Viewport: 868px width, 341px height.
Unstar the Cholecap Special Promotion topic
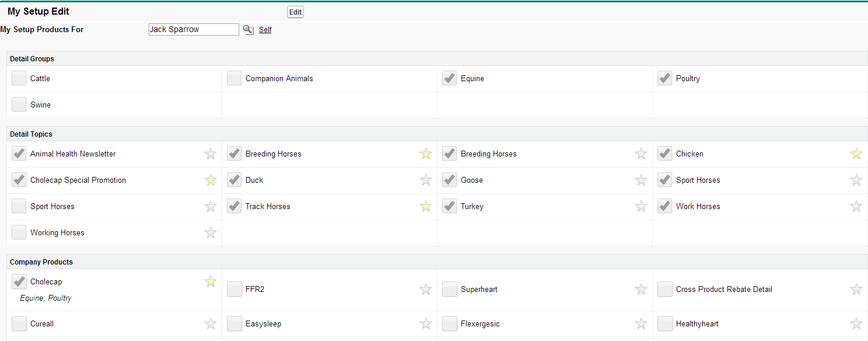[211, 180]
